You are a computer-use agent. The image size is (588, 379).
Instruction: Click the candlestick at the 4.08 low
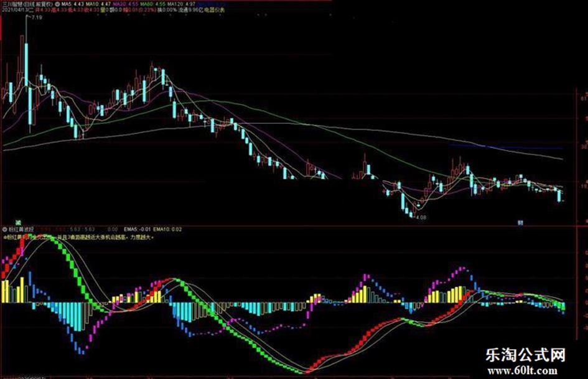(411, 214)
